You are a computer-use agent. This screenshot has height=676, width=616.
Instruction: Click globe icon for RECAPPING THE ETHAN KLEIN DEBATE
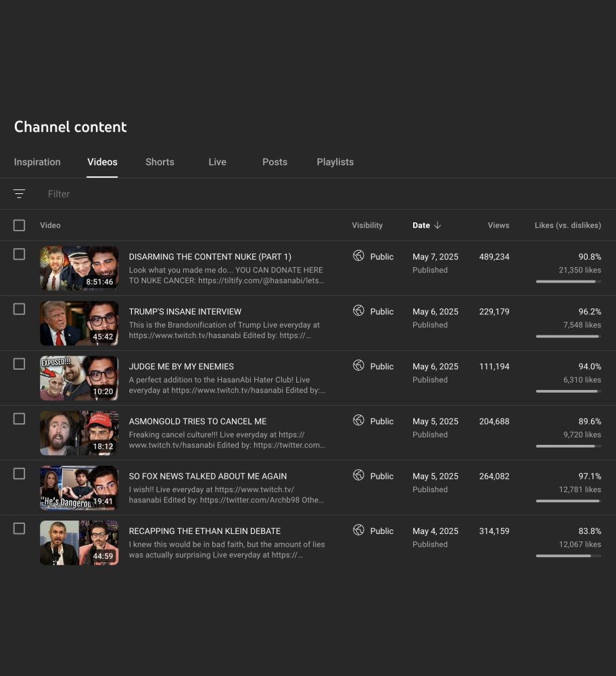pos(358,530)
